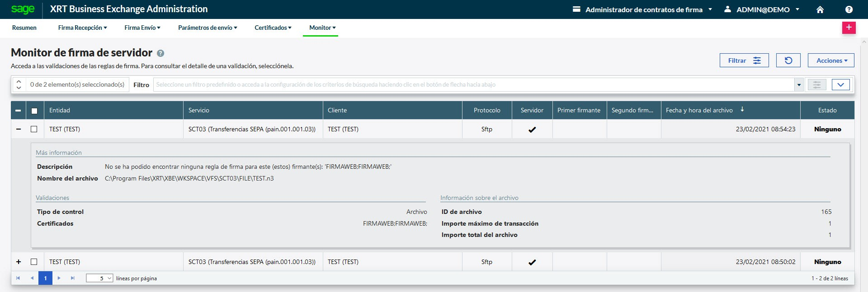Click the pink plus add button
The width and height of the screenshot is (868, 292).
pos(849,28)
